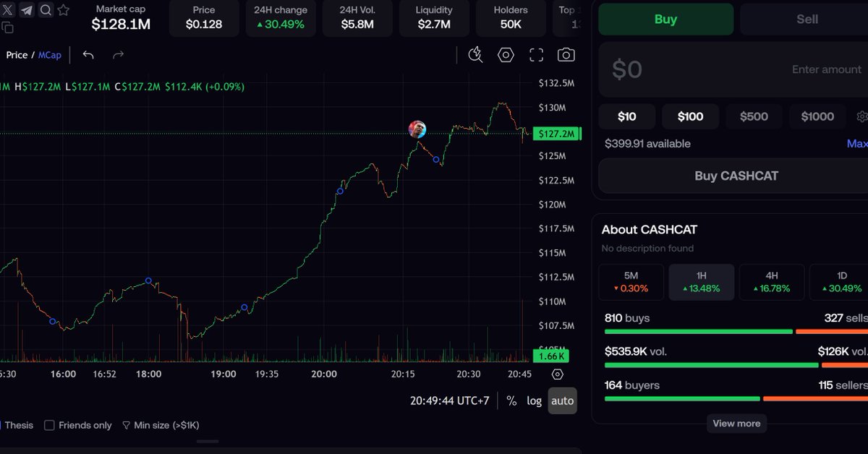Open trade settings gear beside $1000
Screen dimensions: 868x454
pyautogui.click(x=861, y=116)
